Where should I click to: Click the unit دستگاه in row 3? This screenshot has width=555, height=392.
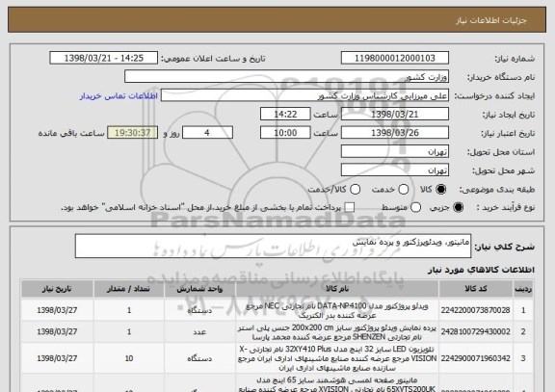point(199,358)
